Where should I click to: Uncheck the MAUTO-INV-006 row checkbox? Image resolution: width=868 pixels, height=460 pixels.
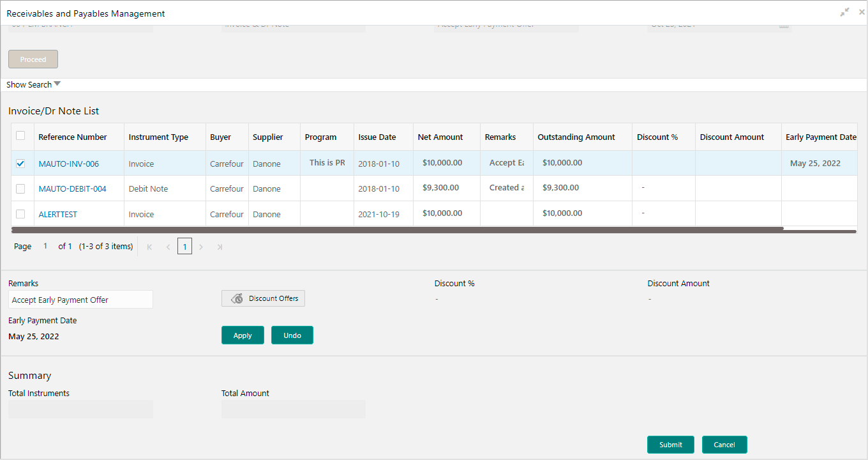(x=20, y=164)
